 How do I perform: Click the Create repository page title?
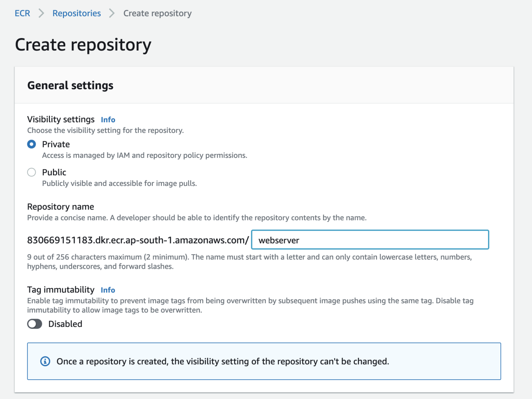(83, 45)
